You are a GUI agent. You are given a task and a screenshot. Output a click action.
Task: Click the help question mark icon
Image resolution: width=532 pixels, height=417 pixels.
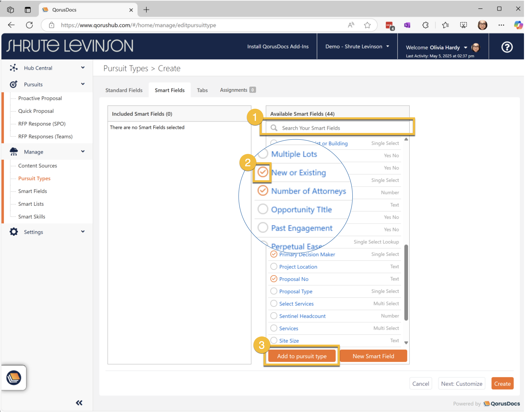point(507,47)
